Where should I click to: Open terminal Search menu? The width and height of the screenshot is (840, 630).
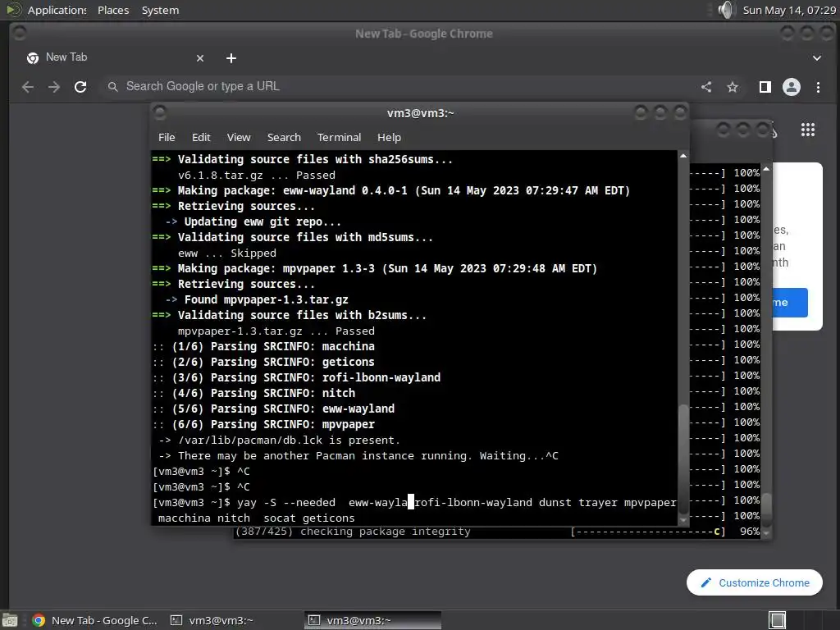click(284, 137)
